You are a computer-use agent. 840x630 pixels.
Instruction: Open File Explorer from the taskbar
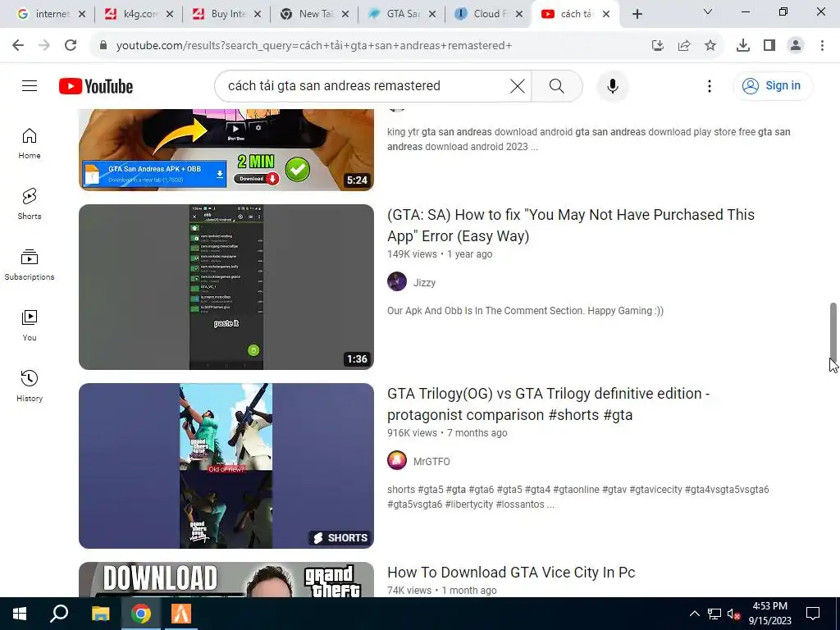coord(100,614)
